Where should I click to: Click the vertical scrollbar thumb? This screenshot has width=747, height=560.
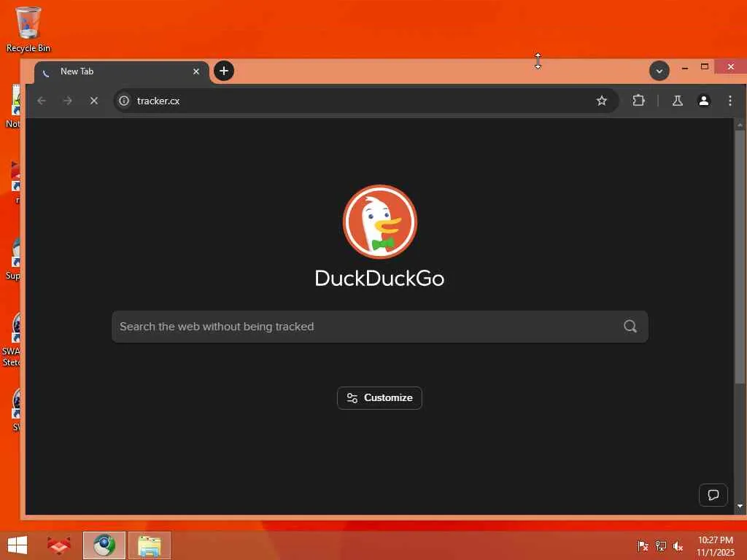740,257
